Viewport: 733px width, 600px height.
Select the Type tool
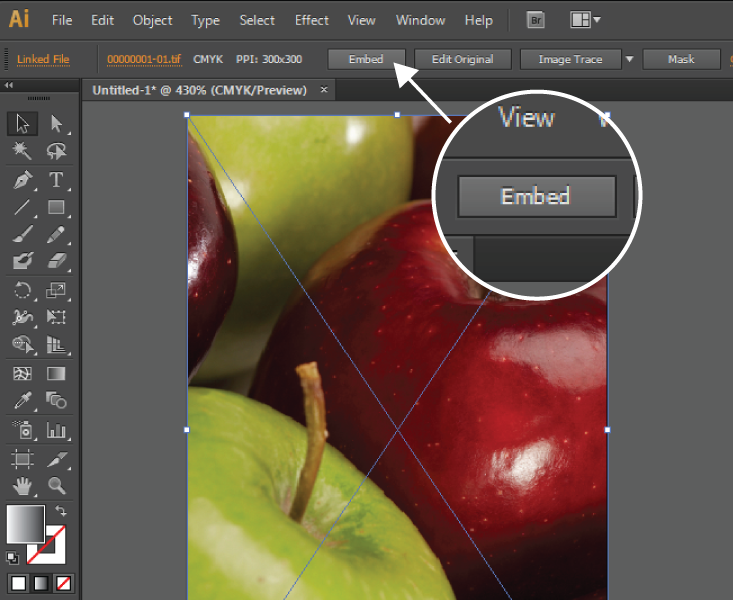(56, 180)
